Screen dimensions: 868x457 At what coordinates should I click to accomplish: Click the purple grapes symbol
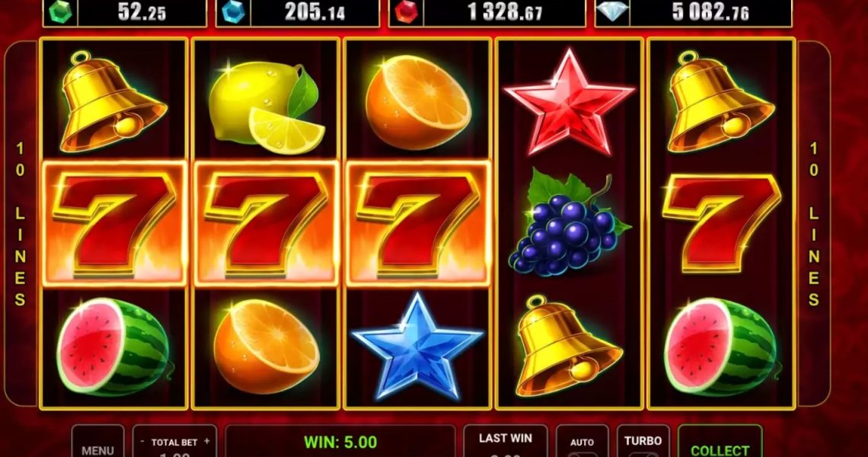569,224
